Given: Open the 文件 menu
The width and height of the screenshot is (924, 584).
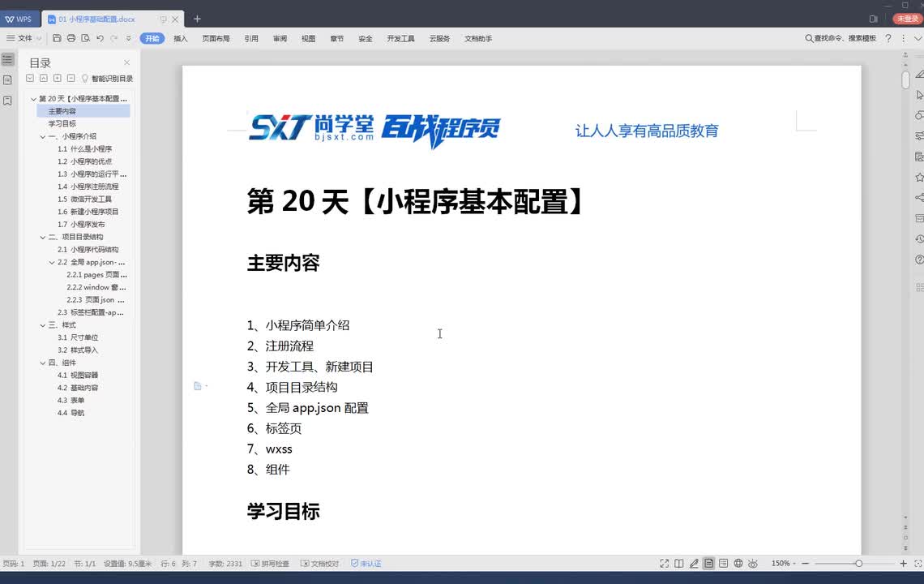Looking at the screenshot, I should [x=20, y=38].
